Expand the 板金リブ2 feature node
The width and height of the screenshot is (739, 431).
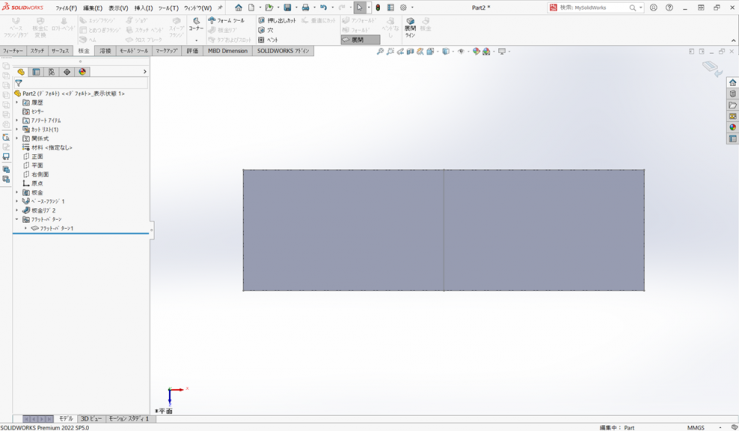tap(17, 210)
